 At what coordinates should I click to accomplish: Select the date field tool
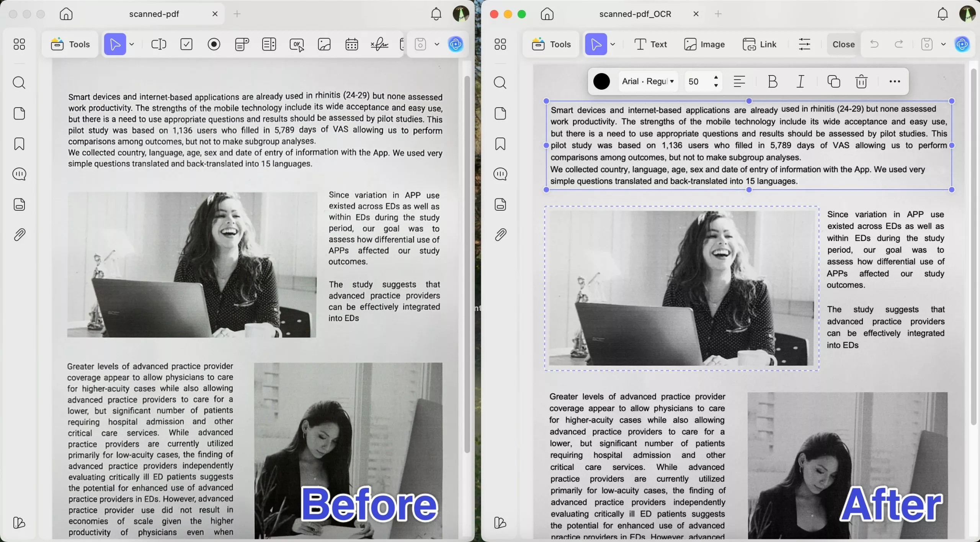(x=351, y=44)
